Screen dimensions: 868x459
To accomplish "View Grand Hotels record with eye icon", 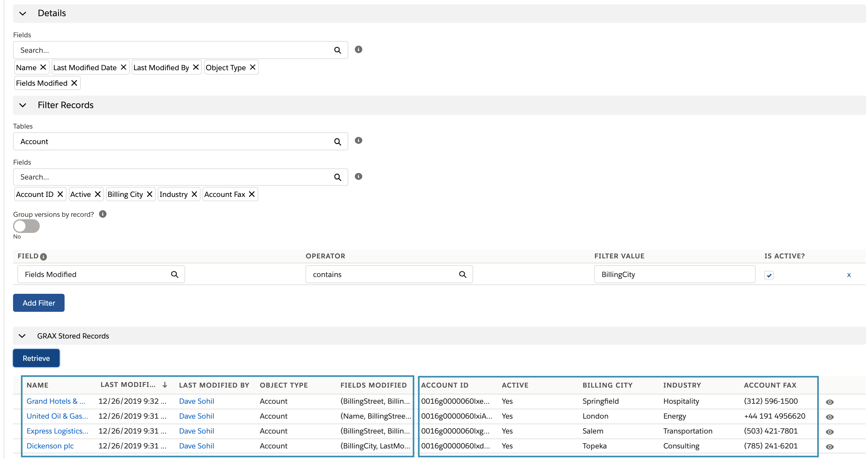I will tap(830, 402).
